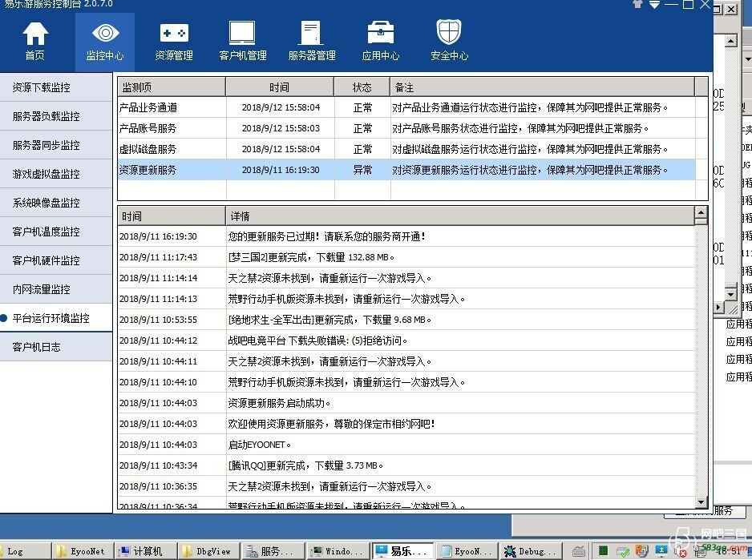Open Windo... taskbar button

(x=338, y=551)
